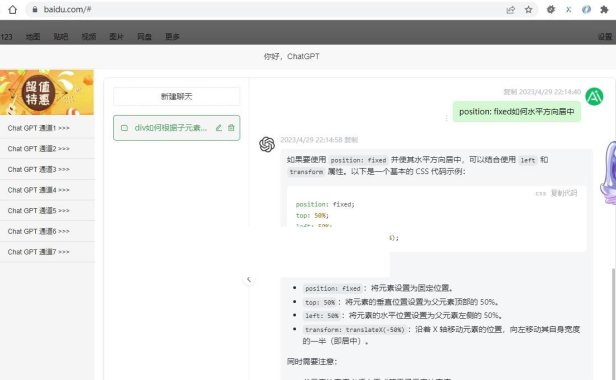The image size is (616, 380).
Task: Click the 'position: fixed;' code line
Action: coord(325,204)
